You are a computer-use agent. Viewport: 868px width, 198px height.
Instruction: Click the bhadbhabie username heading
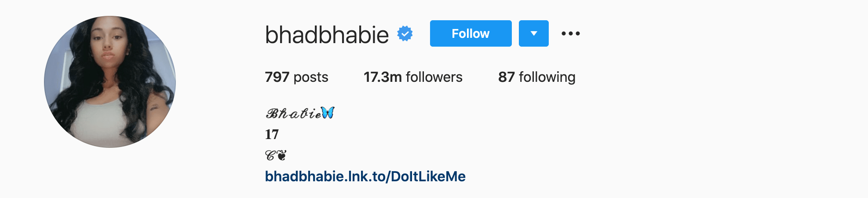(327, 35)
